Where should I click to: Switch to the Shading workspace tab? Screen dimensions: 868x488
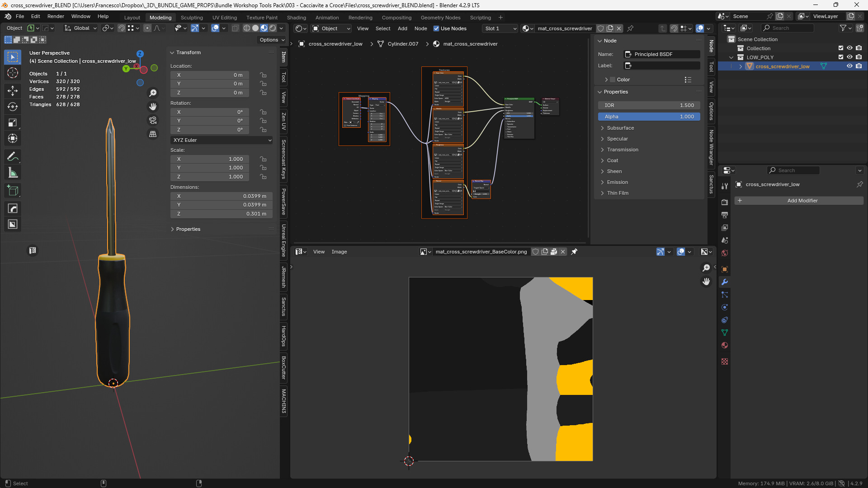coord(297,18)
